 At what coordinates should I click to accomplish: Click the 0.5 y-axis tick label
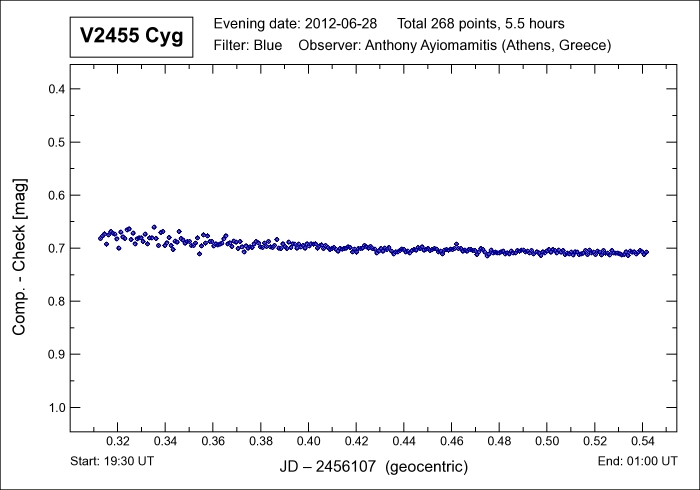tap(57, 142)
